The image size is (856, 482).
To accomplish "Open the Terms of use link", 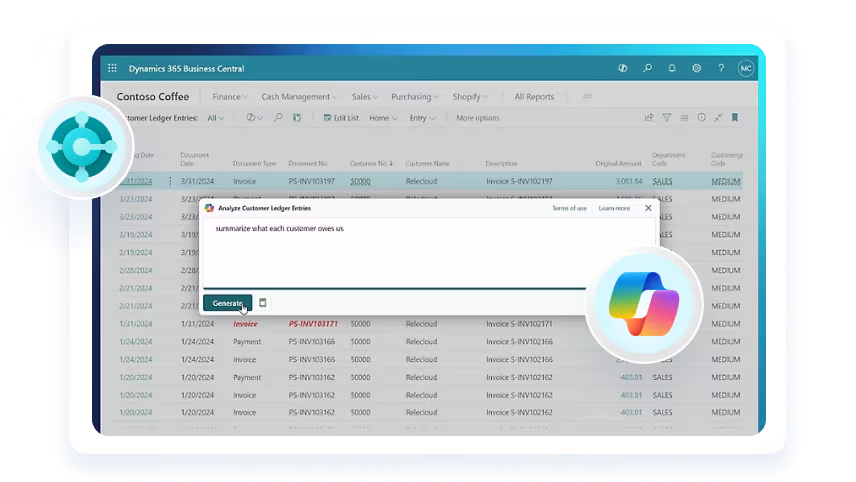I will (569, 208).
